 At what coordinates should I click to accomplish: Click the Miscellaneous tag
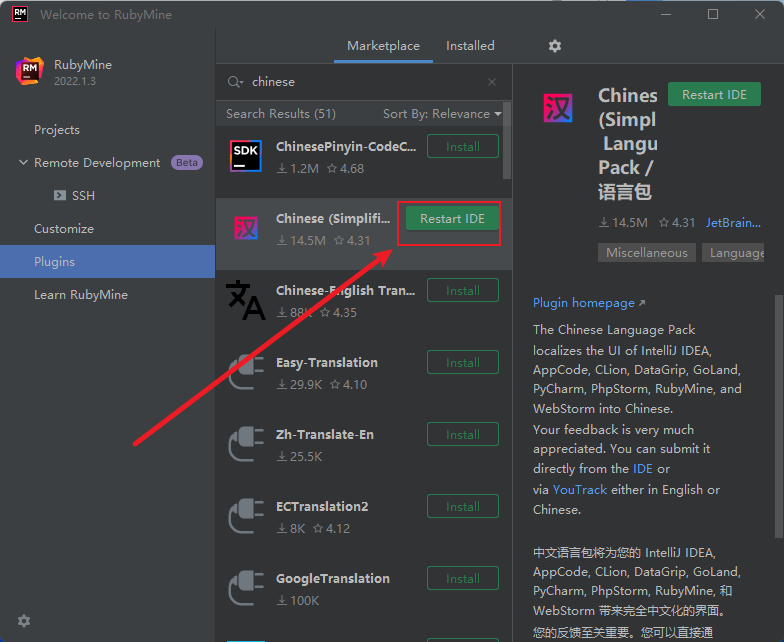(x=646, y=252)
